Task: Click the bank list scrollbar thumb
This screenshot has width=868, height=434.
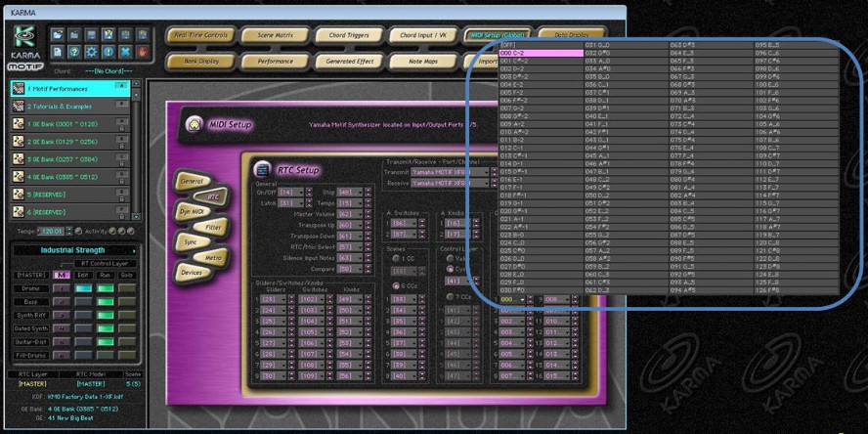Action: pos(136,94)
